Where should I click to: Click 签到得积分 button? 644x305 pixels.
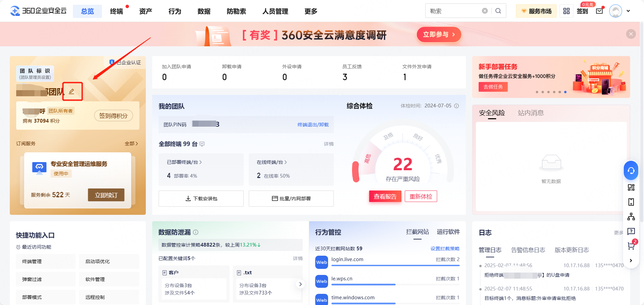coord(113,116)
